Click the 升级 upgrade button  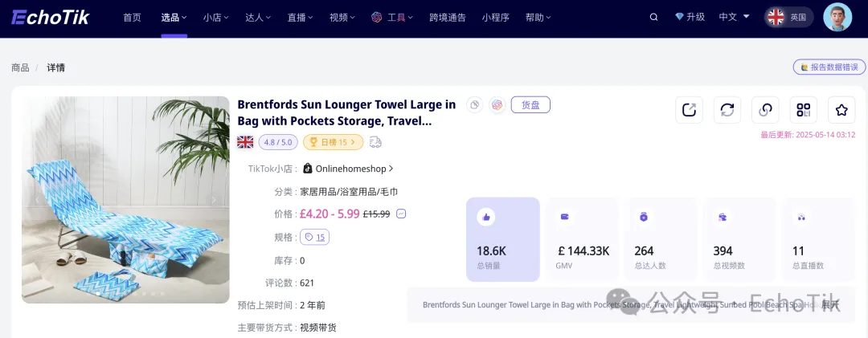[690, 17]
